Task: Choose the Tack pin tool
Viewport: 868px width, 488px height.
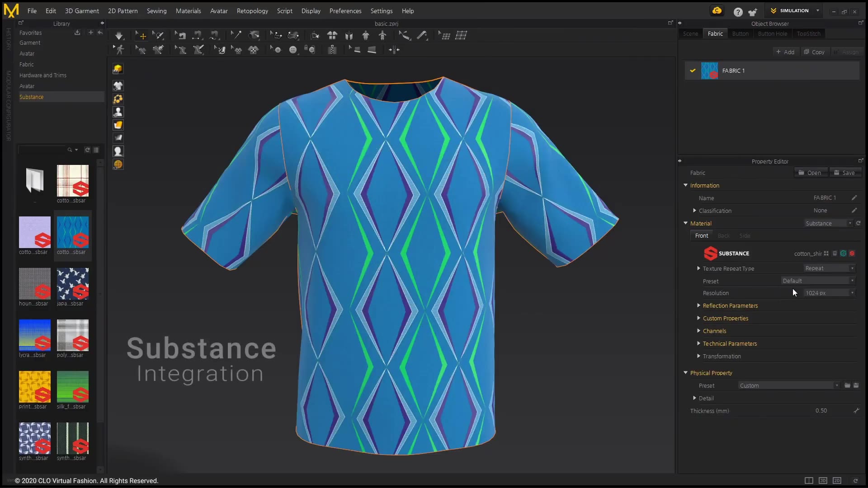Action: (236, 36)
